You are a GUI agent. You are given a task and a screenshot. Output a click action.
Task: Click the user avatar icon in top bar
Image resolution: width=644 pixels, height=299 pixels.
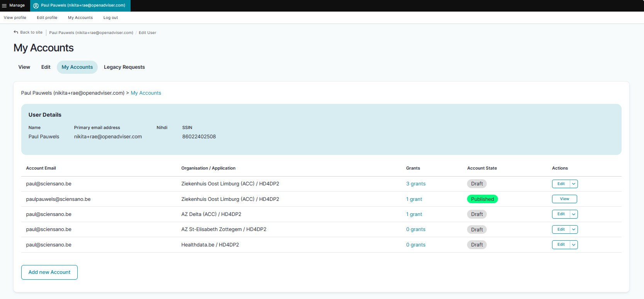click(x=36, y=6)
